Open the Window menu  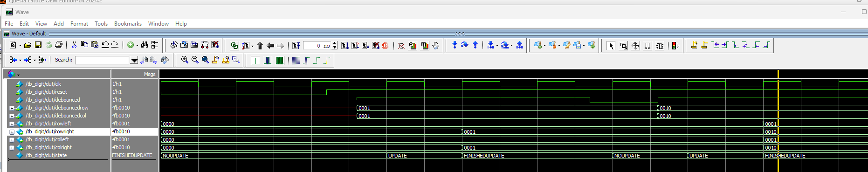pyautogui.click(x=158, y=24)
